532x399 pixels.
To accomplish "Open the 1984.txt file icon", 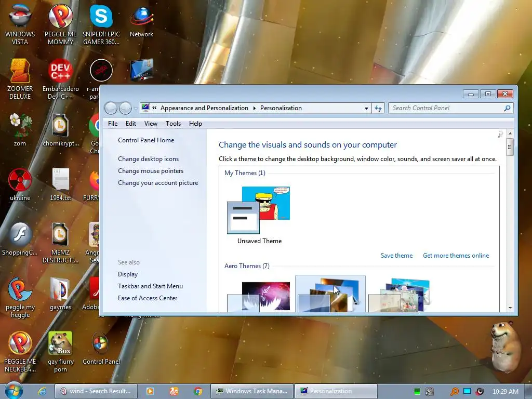I will point(60,184).
